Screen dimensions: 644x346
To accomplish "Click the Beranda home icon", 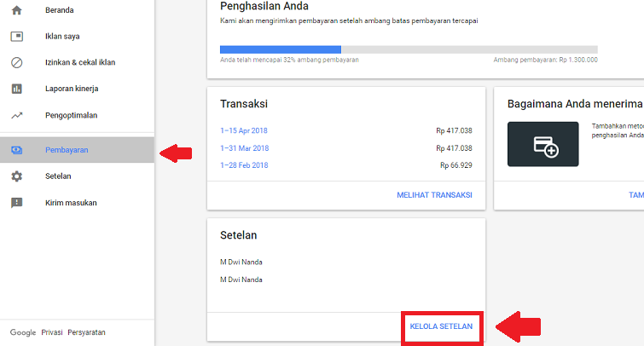I will (17, 10).
